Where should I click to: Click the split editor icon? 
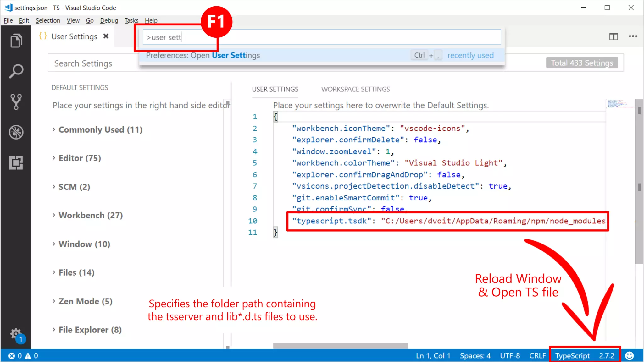(613, 36)
